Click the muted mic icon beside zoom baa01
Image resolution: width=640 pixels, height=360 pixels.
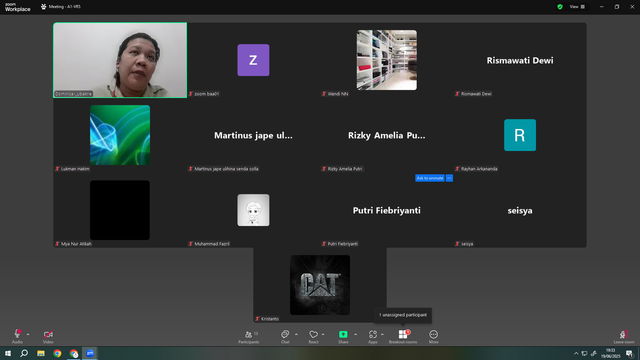click(191, 94)
